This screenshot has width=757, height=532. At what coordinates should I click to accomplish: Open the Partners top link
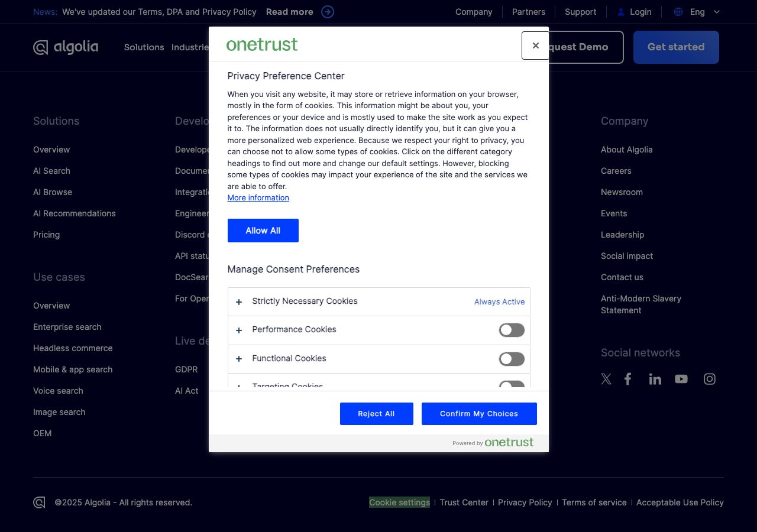tap(529, 12)
